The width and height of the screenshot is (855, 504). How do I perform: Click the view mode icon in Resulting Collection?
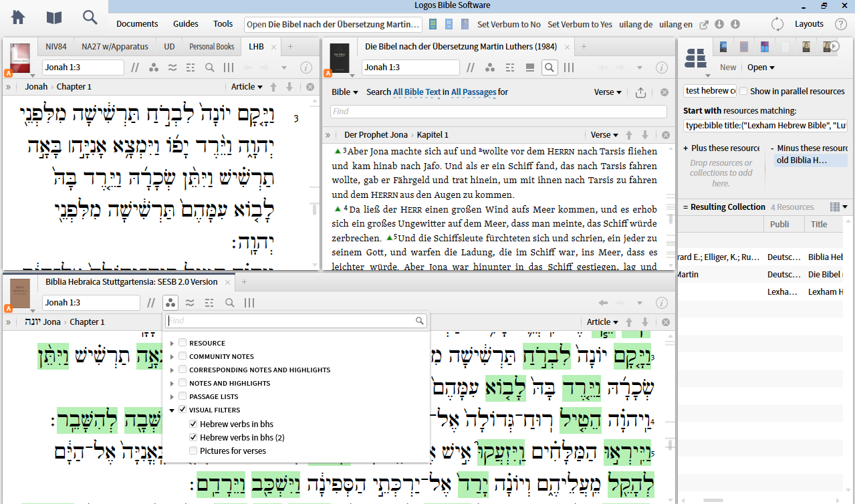(x=838, y=207)
